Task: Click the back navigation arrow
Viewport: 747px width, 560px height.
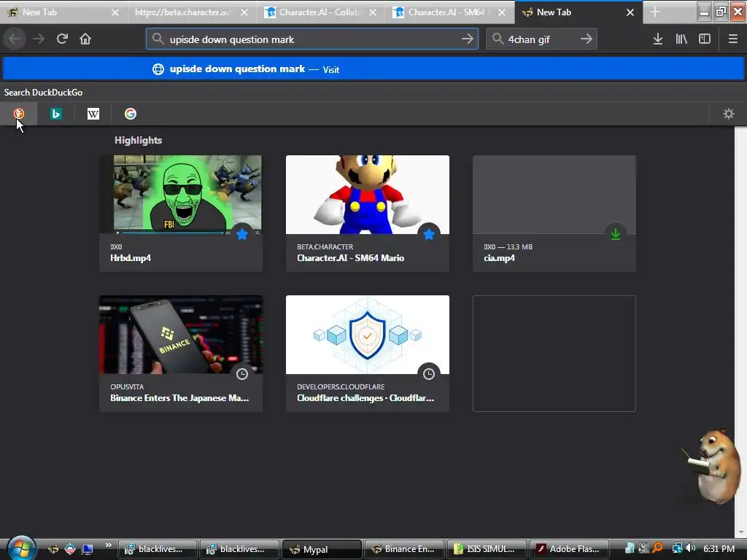Action: [x=15, y=39]
